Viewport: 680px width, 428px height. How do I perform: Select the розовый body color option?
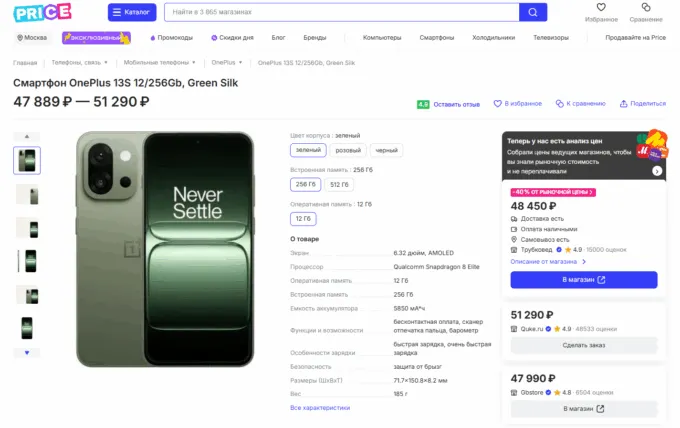[x=347, y=150]
